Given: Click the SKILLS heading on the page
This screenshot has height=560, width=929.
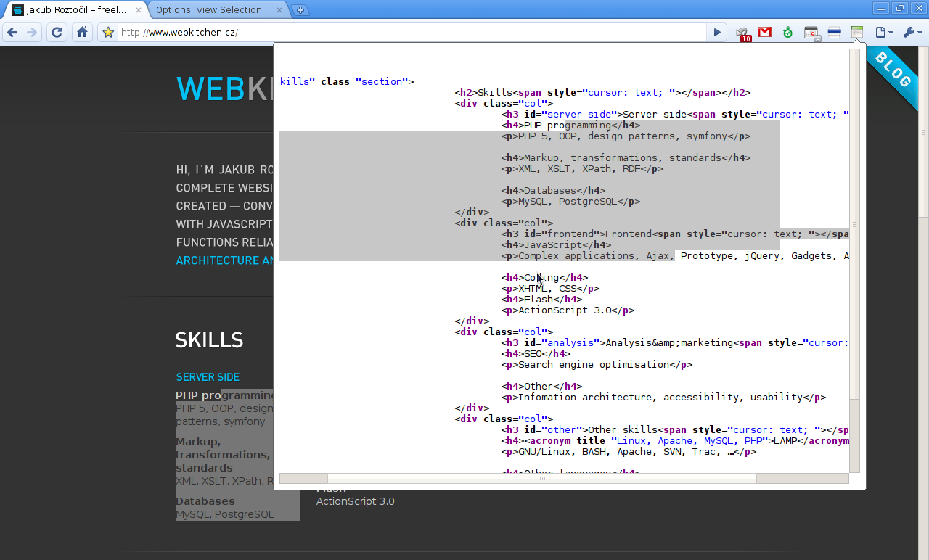Looking at the screenshot, I should (x=209, y=340).
